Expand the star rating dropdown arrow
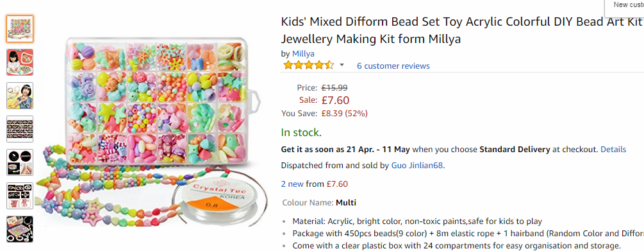This screenshot has height=251, width=644. [x=342, y=65]
